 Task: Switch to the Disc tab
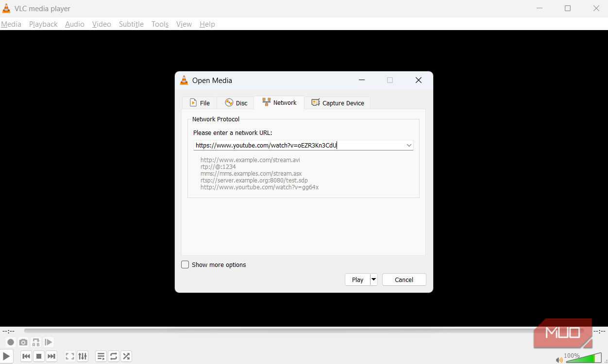coord(236,103)
